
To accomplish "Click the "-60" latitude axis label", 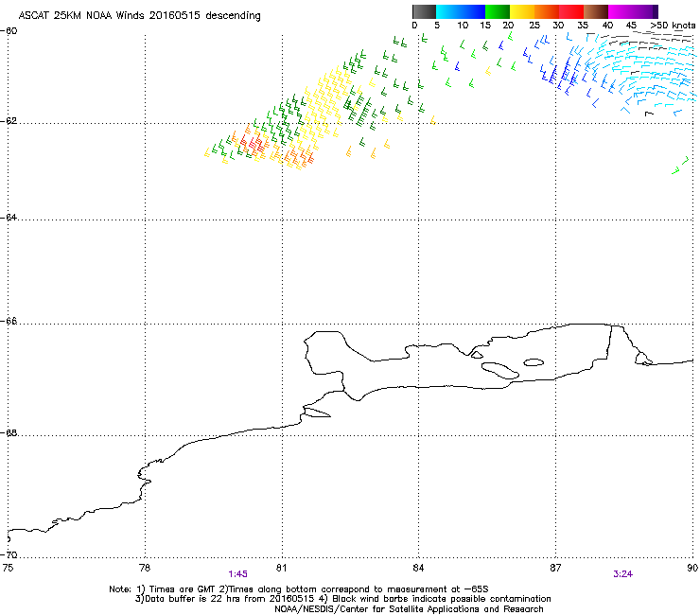I will (9, 31).
